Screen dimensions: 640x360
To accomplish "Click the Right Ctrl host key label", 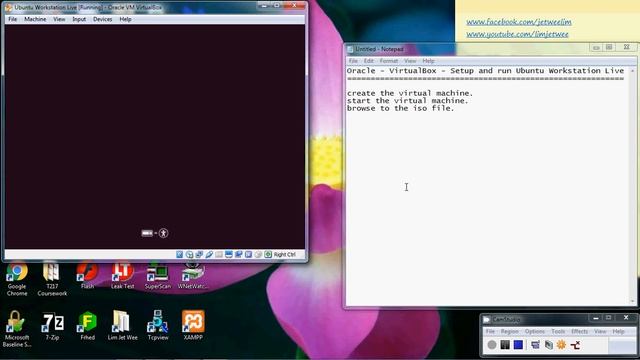I will coord(284,254).
